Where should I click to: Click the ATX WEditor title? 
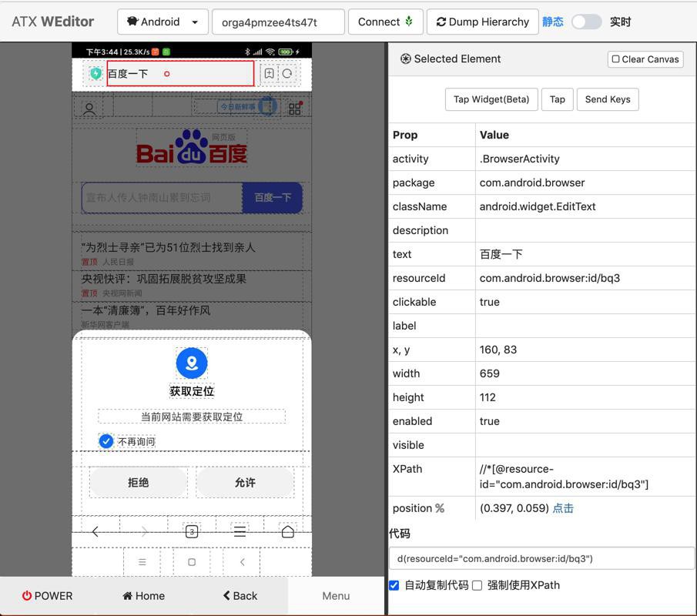click(53, 22)
